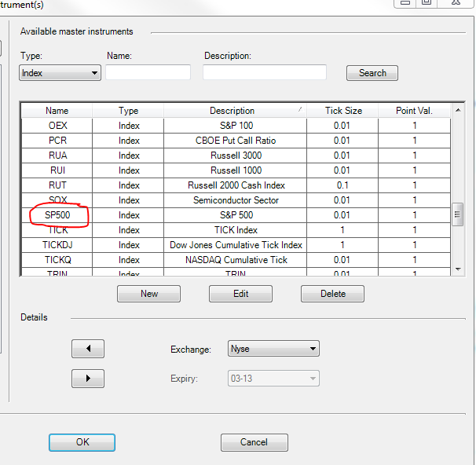Open the disabled Expiry dropdown 03-13

[273, 378]
